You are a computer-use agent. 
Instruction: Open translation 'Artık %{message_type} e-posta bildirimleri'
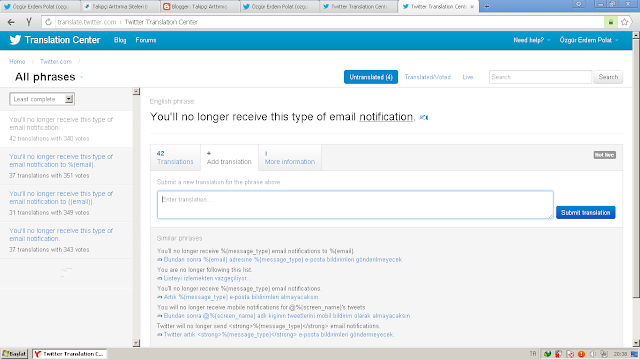point(241,297)
